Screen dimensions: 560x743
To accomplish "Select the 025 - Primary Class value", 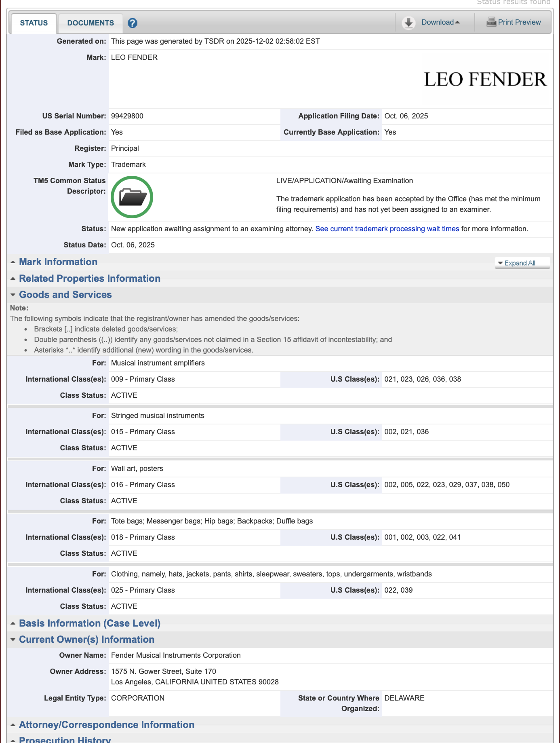I will coord(143,590).
